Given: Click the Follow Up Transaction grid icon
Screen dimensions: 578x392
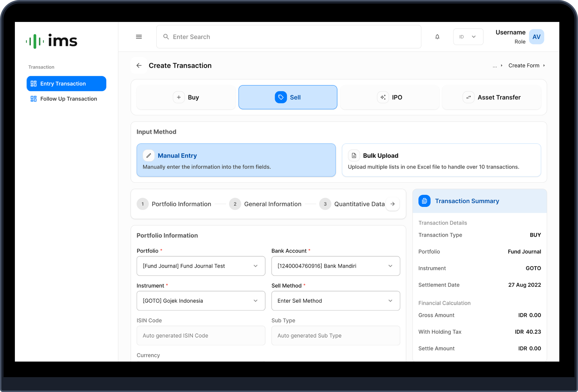Looking at the screenshot, I should (x=34, y=99).
